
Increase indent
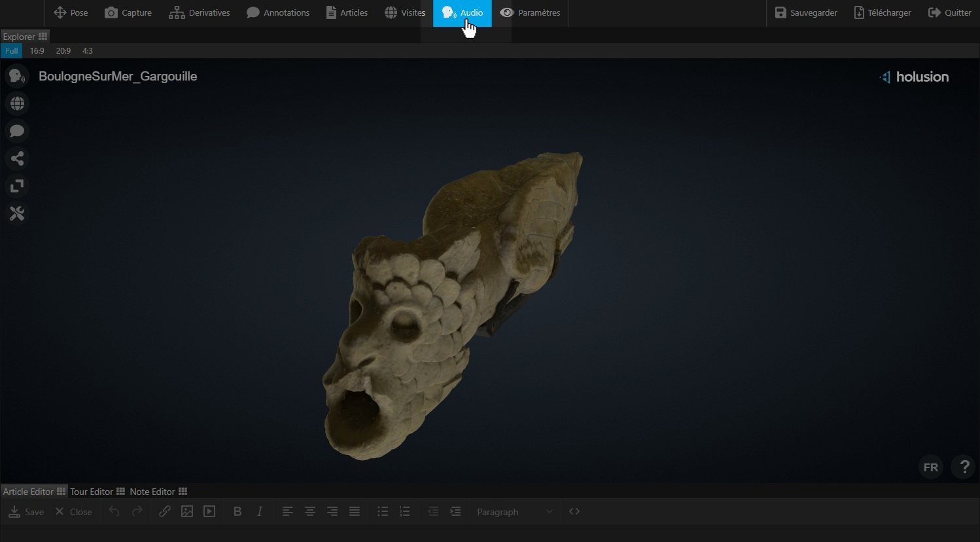(x=455, y=512)
